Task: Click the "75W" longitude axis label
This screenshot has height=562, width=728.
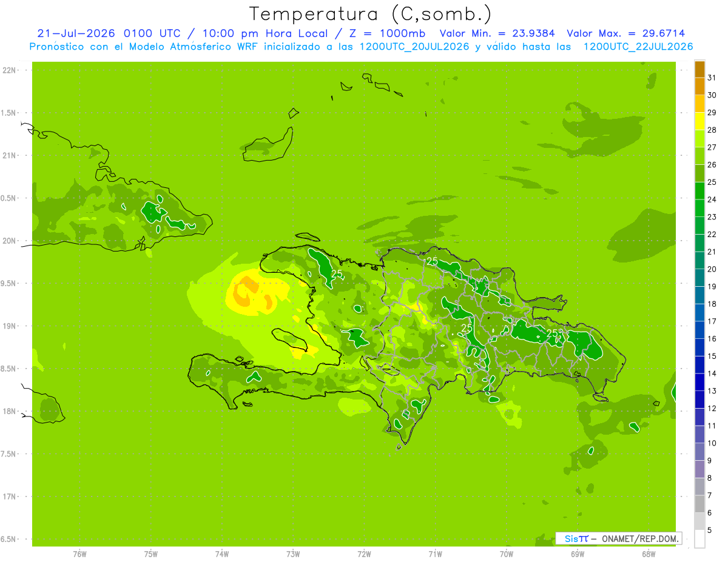Action: [150, 554]
